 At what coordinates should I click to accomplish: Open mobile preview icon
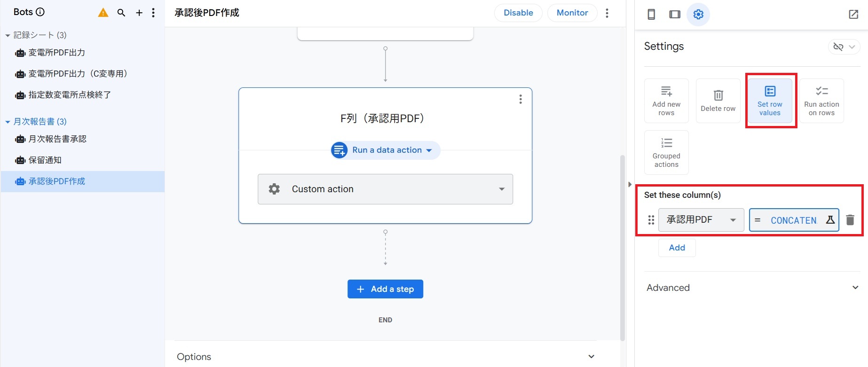click(651, 14)
